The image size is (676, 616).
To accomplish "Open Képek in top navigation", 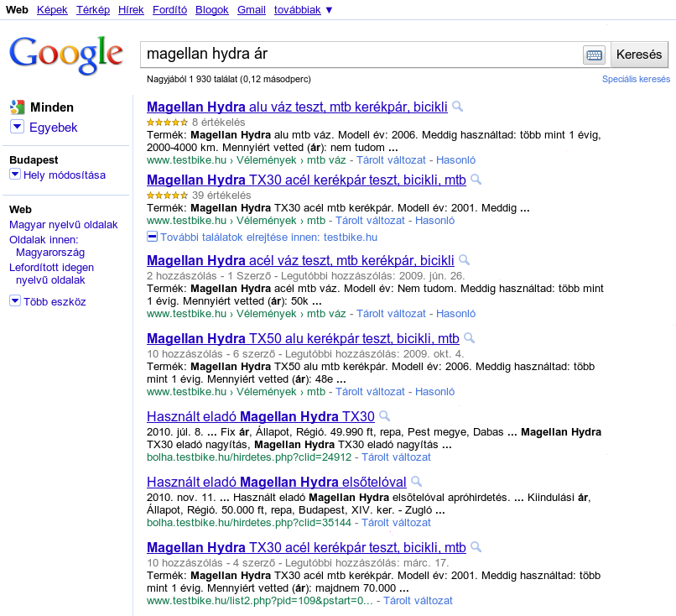I will click(52, 9).
